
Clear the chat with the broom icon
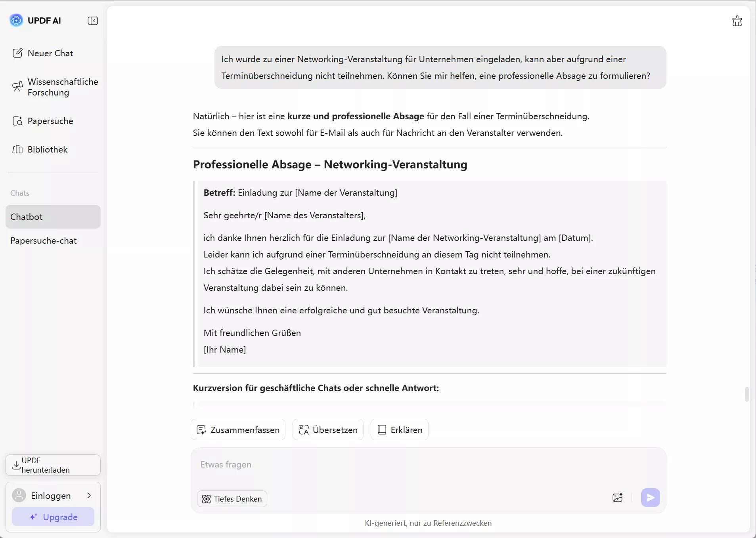(x=737, y=21)
